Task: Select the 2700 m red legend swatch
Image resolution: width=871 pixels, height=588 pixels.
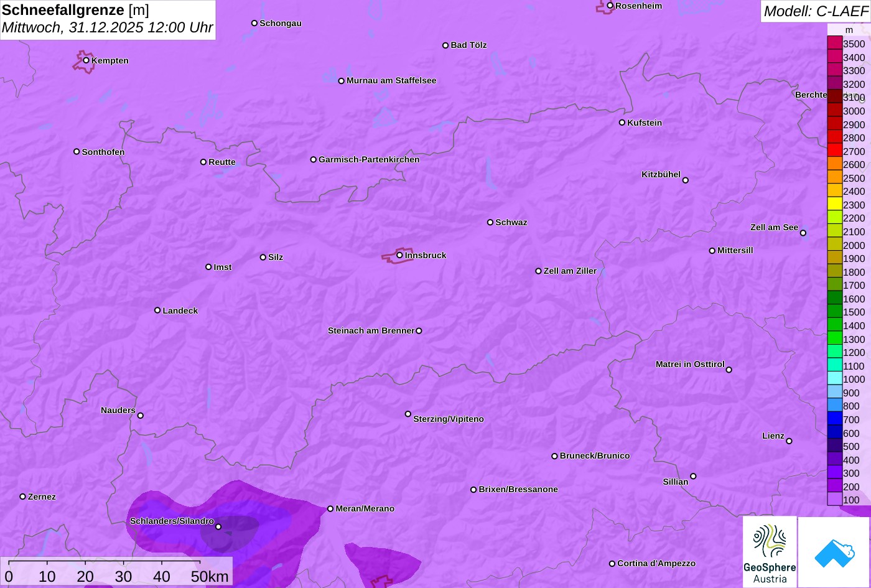Action: 834,151
